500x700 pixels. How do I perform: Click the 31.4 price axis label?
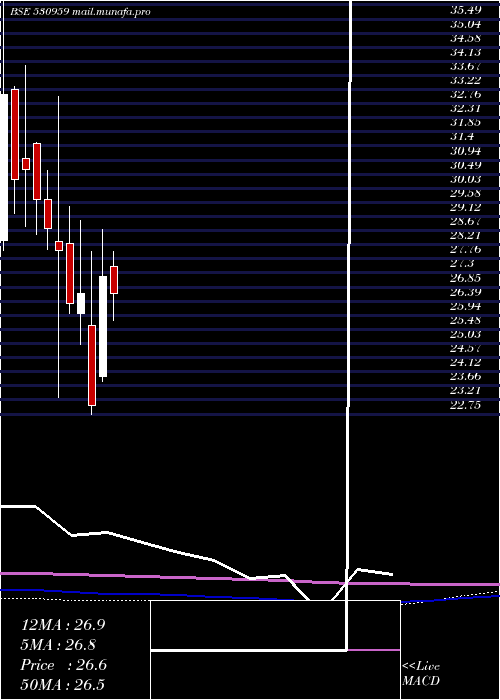[x=462, y=137]
